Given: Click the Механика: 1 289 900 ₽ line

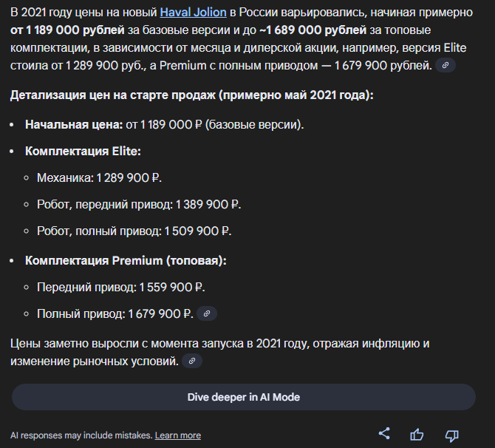Looking at the screenshot, I should tap(100, 178).
